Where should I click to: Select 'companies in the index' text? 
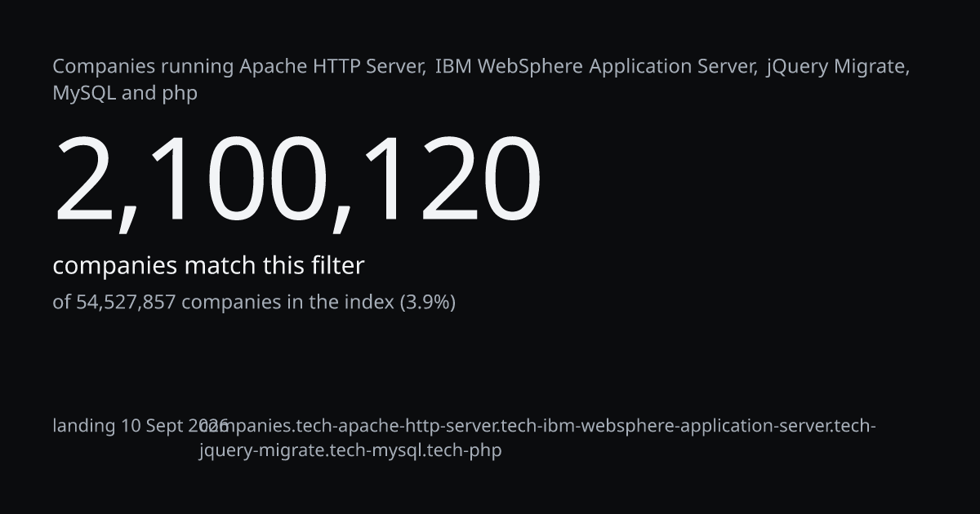(287, 303)
